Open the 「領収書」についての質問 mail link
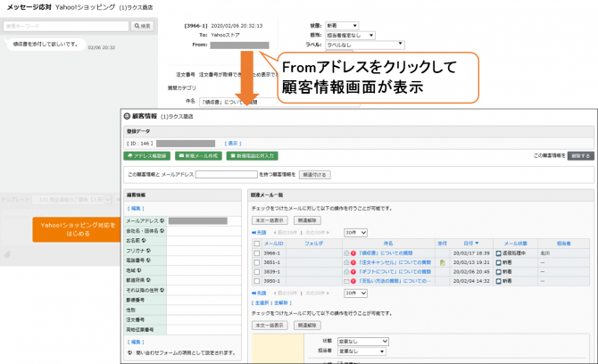Screen dimensions: 598x364 point(386,253)
